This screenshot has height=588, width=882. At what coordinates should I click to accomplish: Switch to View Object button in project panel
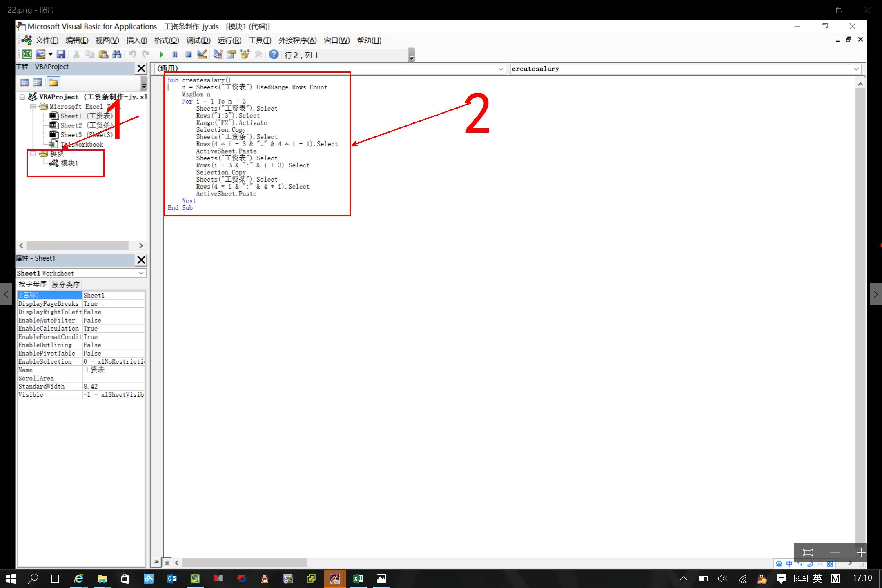coord(38,83)
